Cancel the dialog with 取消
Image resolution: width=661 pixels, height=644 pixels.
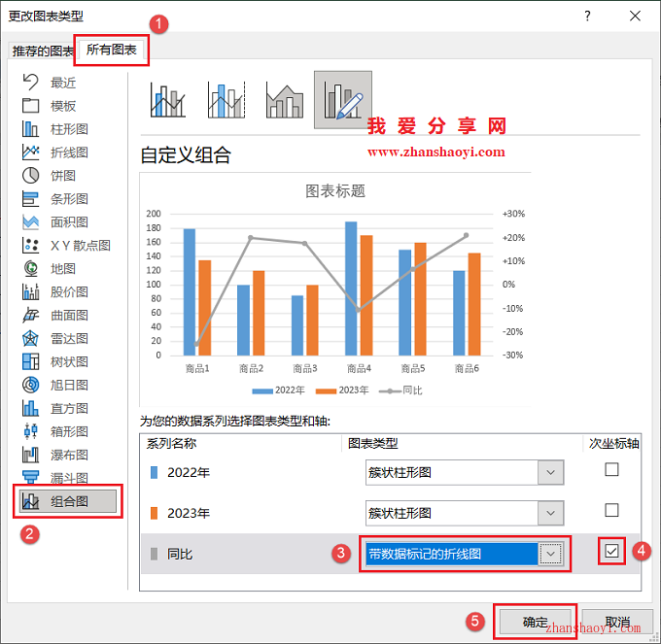coord(617,622)
